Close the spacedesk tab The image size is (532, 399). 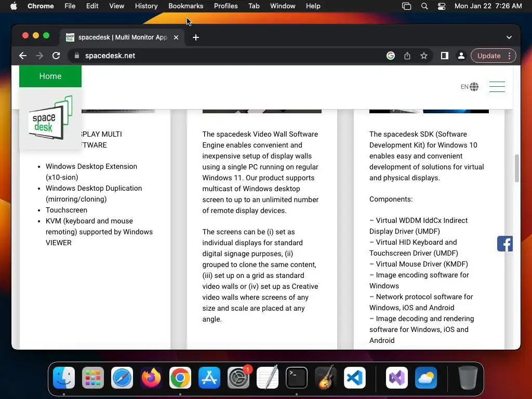(x=176, y=37)
